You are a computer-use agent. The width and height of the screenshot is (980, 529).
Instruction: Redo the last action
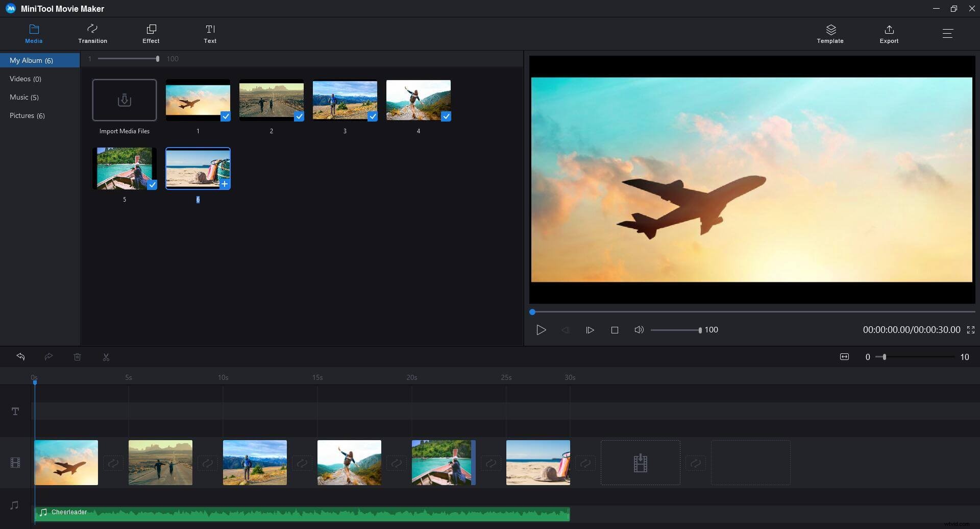pos(49,356)
